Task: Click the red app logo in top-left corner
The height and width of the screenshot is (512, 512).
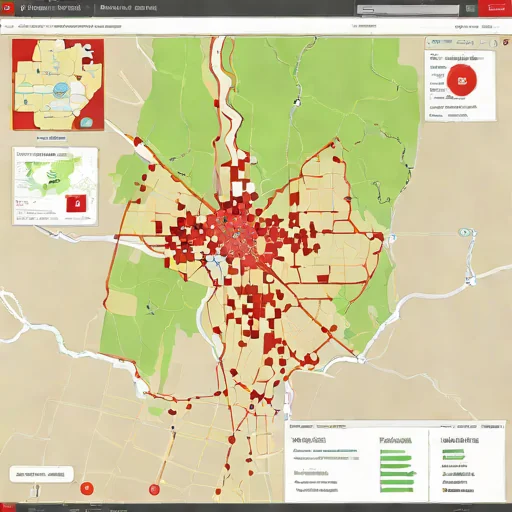Action: pyautogui.click(x=7, y=7)
